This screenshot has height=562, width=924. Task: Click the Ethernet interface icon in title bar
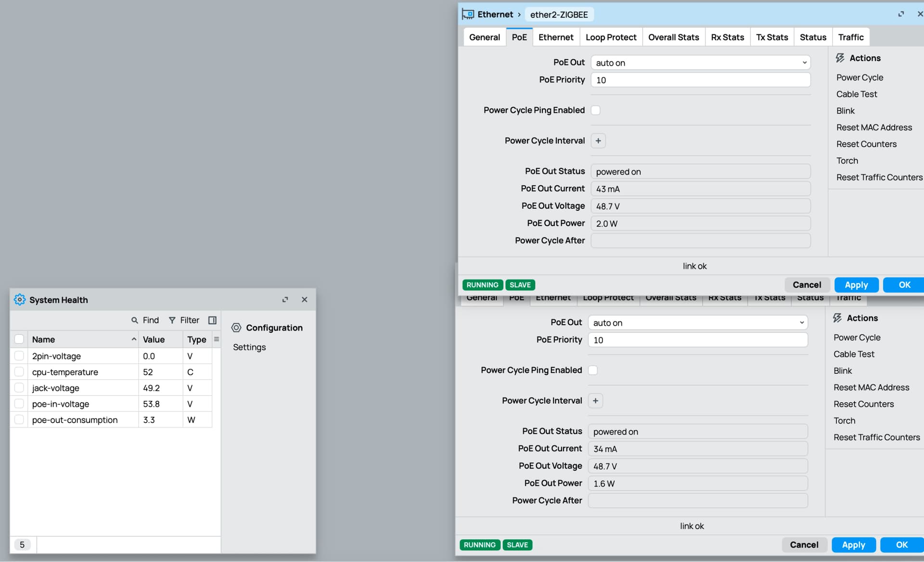[x=468, y=14]
